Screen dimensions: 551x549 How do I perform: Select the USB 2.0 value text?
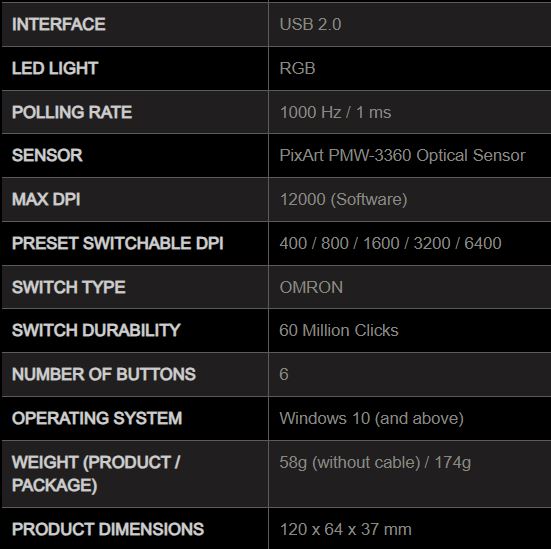point(310,25)
